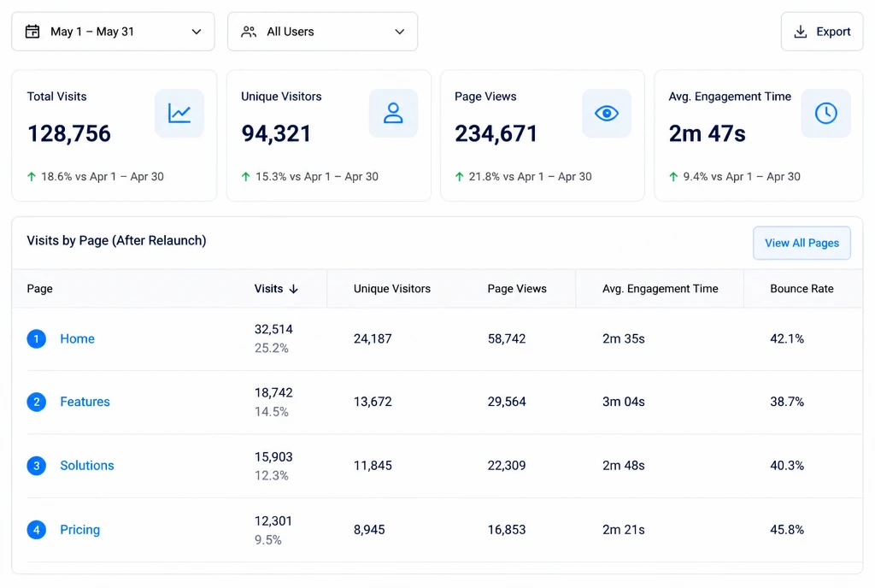
Task: Open the Features page link
Action: pos(85,402)
